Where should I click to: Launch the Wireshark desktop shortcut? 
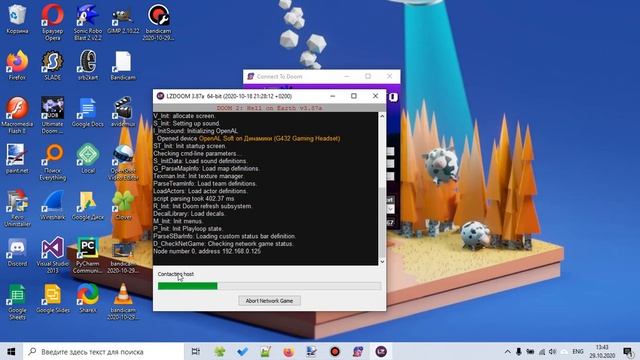tap(53, 205)
